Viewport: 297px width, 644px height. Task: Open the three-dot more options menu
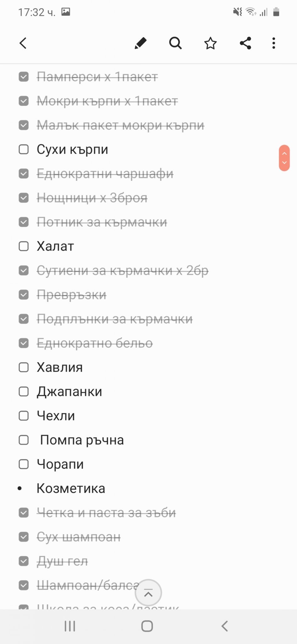(x=274, y=43)
